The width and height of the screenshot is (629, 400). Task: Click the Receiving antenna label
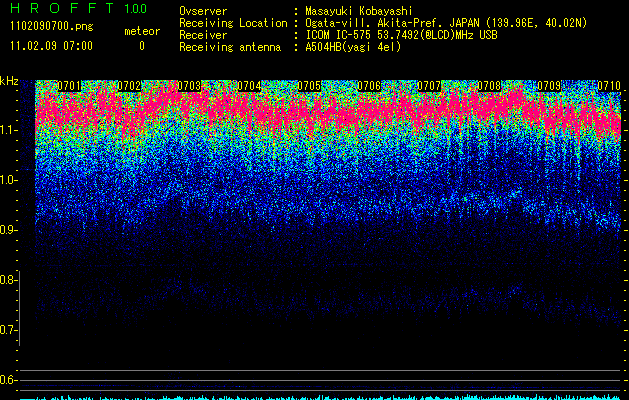230,47
